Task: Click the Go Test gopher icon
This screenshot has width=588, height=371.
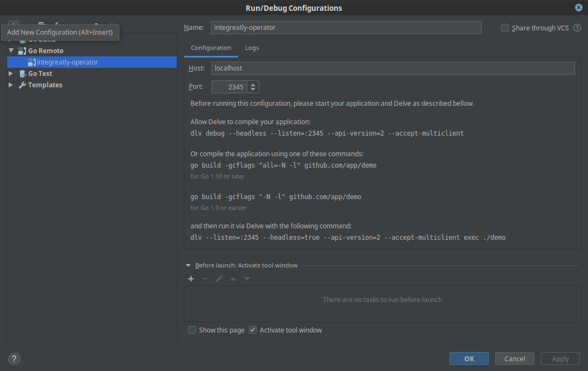Action: point(22,73)
